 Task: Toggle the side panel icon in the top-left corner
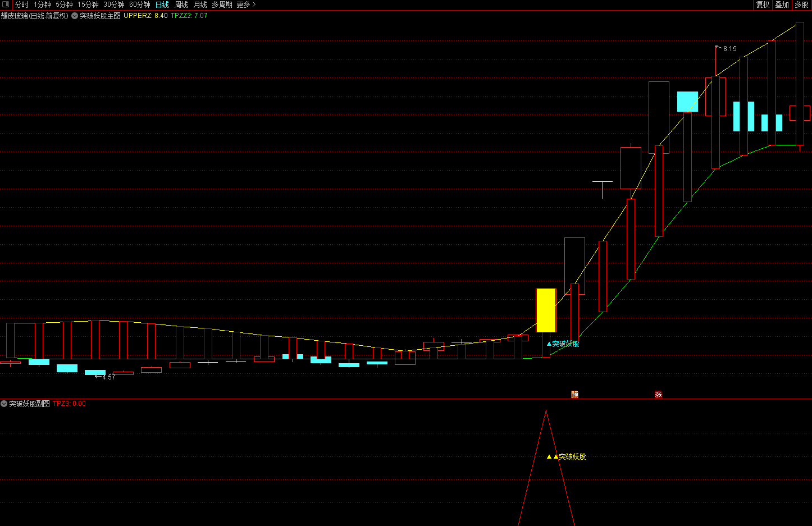(x=6, y=4)
